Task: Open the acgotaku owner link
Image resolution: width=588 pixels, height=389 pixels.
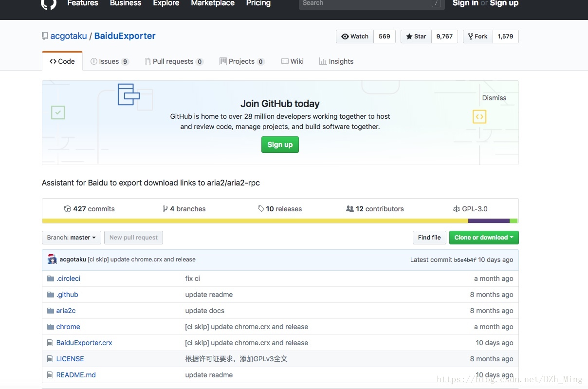Action: pos(69,36)
